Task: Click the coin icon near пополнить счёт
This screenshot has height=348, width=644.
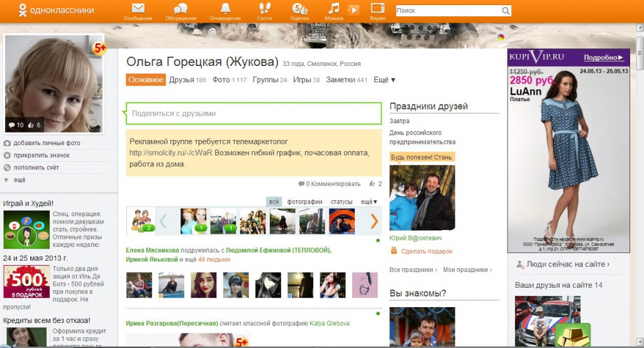Action: pos(7,168)
